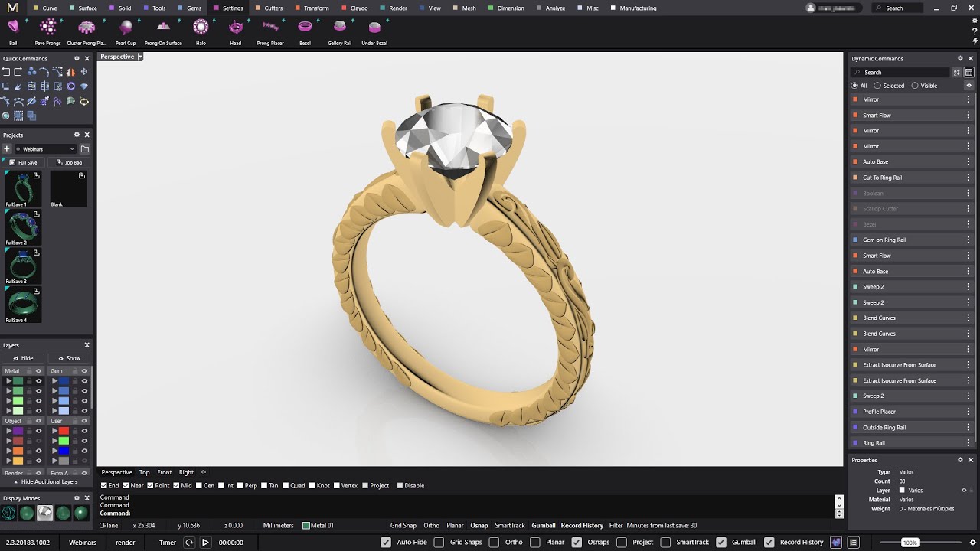Select the Visible radio button

tap(915, 86)
